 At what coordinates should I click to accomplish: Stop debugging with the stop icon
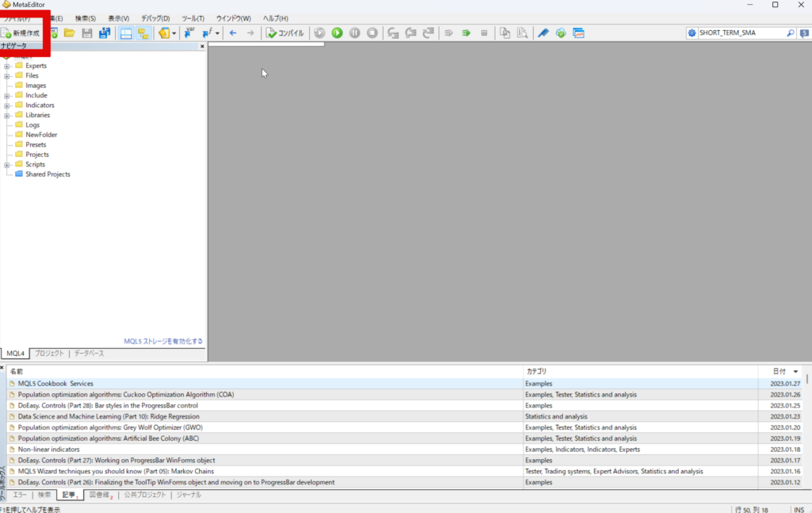[x=373, y=33]
